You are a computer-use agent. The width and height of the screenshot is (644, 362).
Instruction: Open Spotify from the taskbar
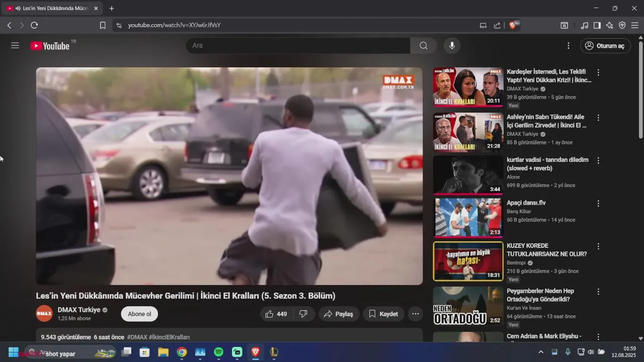218,352
